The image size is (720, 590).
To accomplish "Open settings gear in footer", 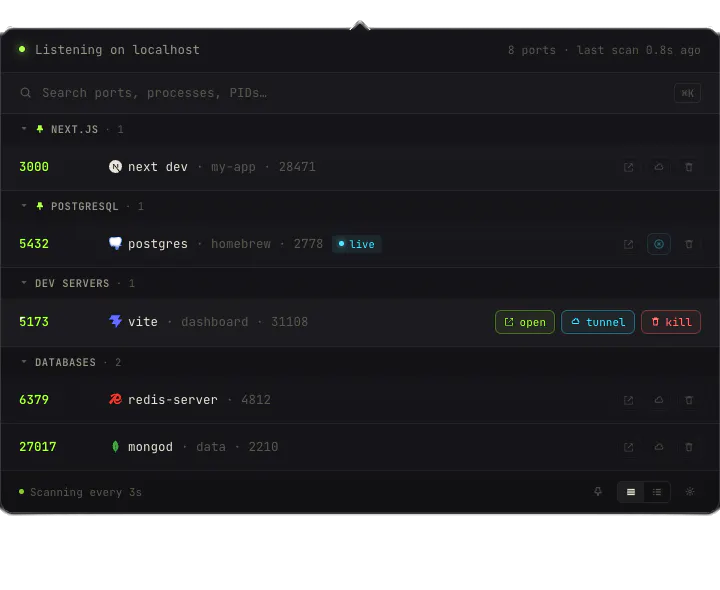I will click(690, 492).
